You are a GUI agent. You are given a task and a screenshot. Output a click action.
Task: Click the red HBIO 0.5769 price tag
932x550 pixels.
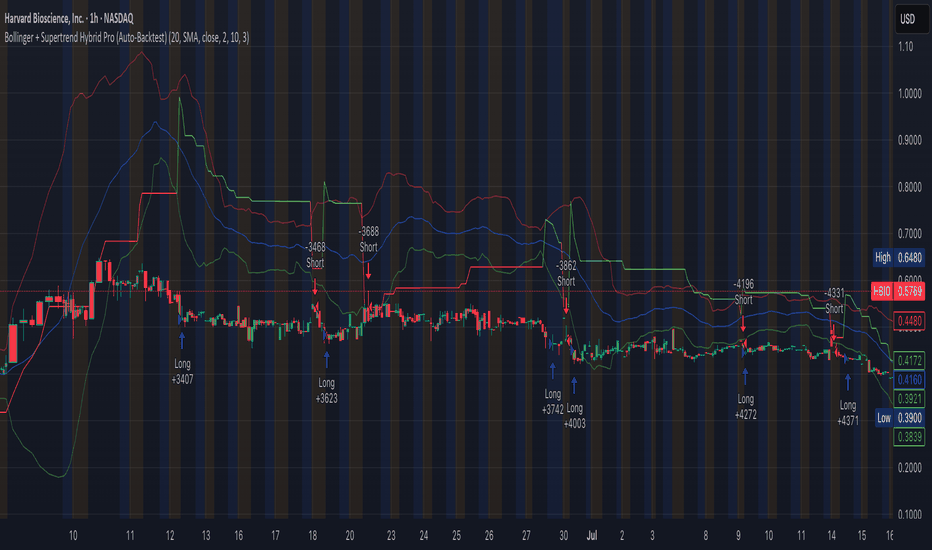coord(898,291)
